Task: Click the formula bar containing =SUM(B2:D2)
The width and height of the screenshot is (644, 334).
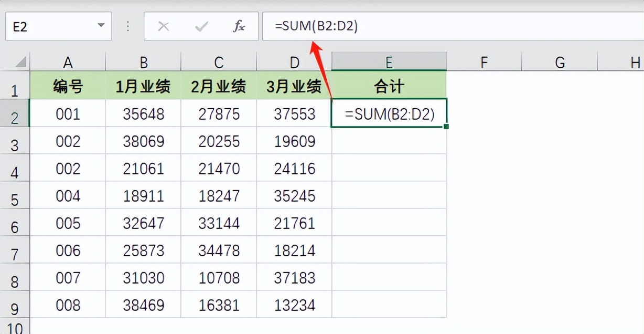Action: [453, 26]
